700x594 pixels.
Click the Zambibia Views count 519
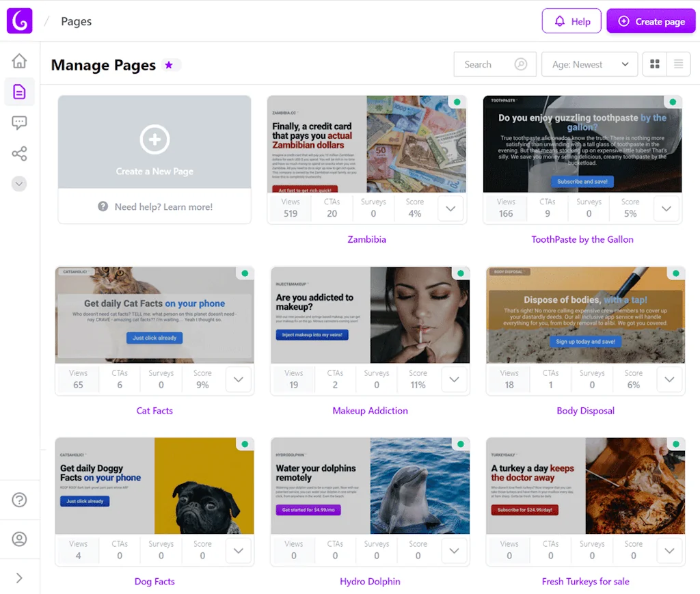[x=291, y=214]
